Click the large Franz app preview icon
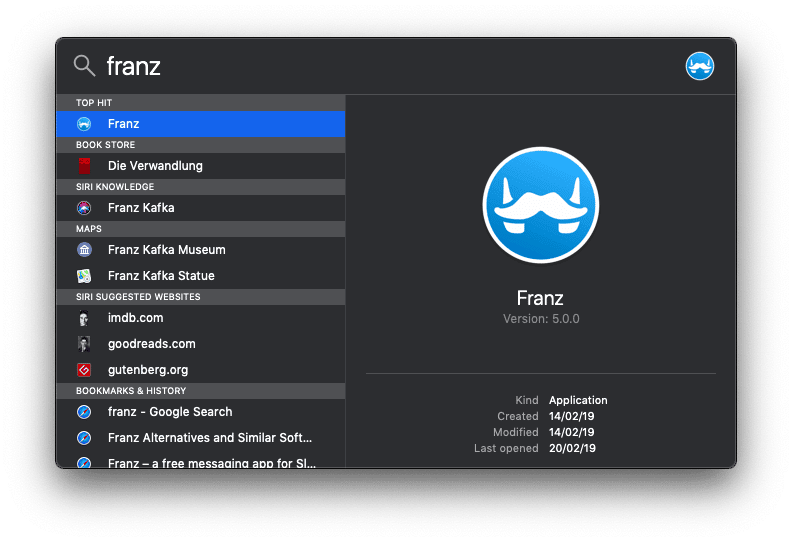 point(540,205)
